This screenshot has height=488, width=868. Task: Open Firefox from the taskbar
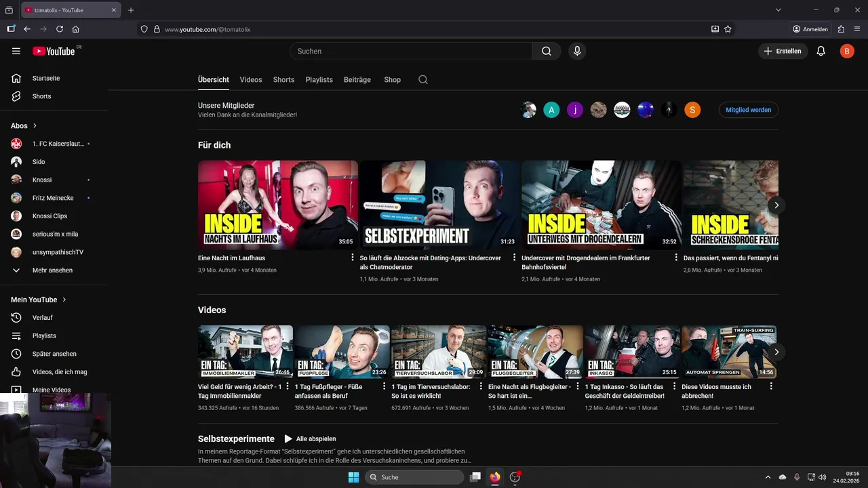(x=495, y=477)
